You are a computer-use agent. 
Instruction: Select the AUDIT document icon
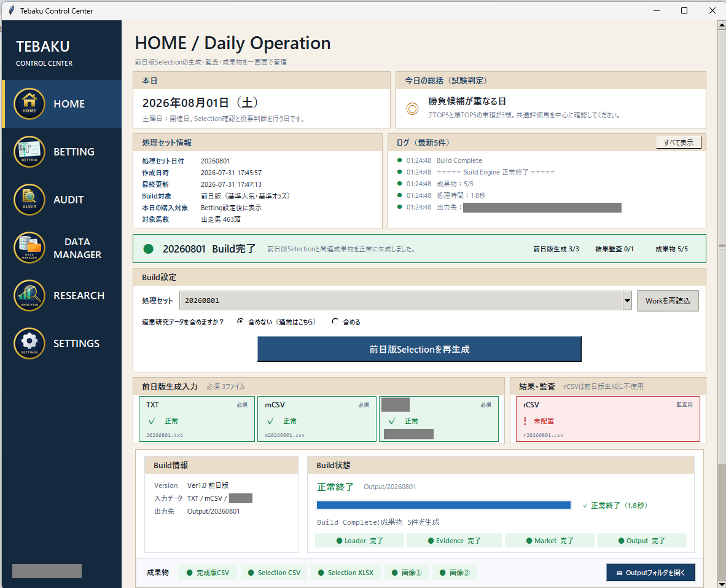pos(29,200)
